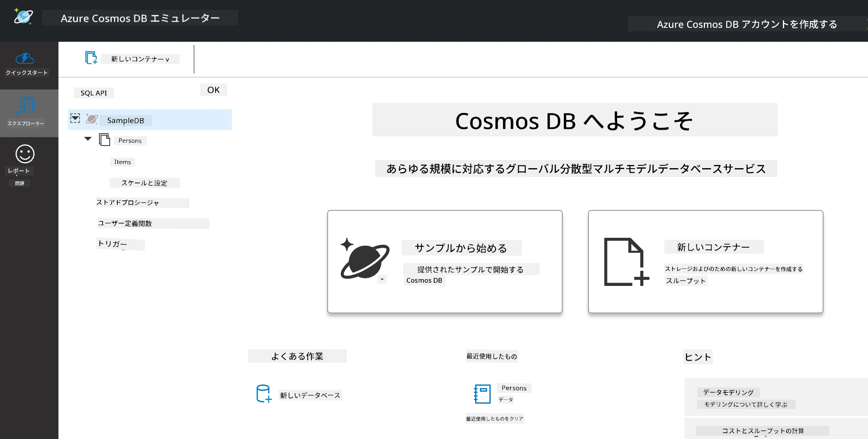This screenshot has height=439, width=868.
Task: Click the 最近使用したもの heading
Action: [x=492, y=356]
